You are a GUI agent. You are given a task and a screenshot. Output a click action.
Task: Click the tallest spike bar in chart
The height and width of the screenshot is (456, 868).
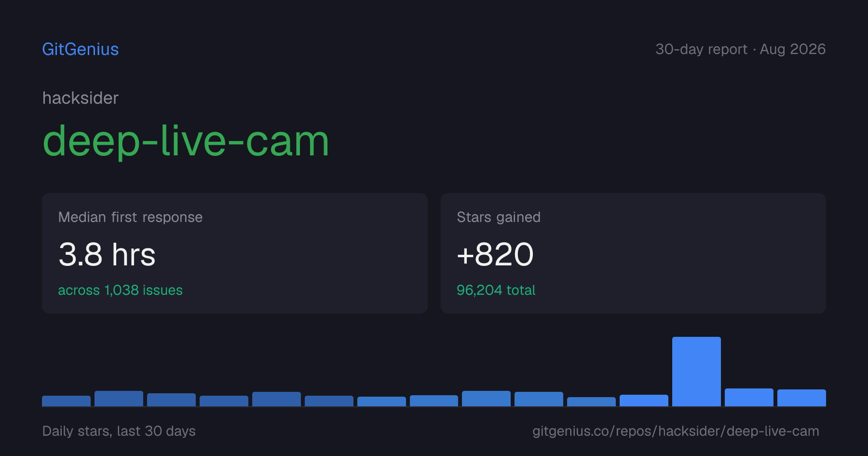coord(696,372)
